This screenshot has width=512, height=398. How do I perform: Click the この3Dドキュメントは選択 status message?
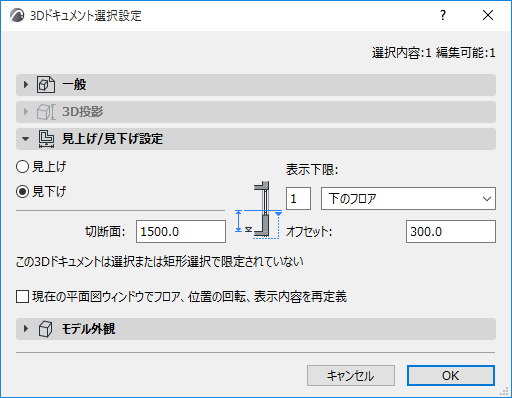[159, 262]
